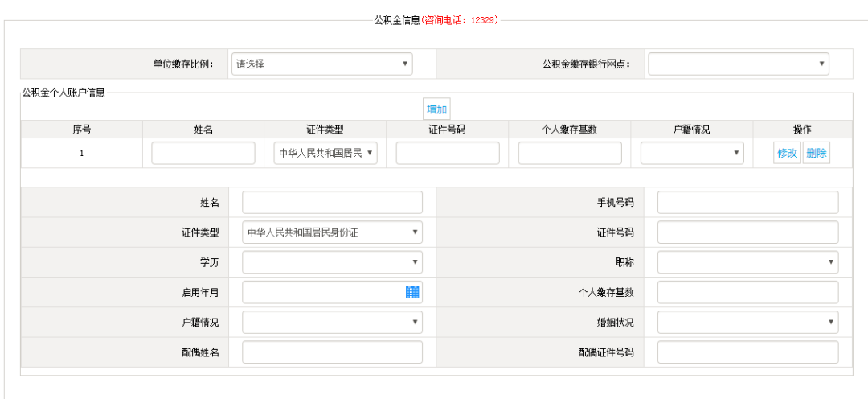Open the 公积金缴存银行网点 dropdown
Screen dimensions: 868x399
pos(739,64)
